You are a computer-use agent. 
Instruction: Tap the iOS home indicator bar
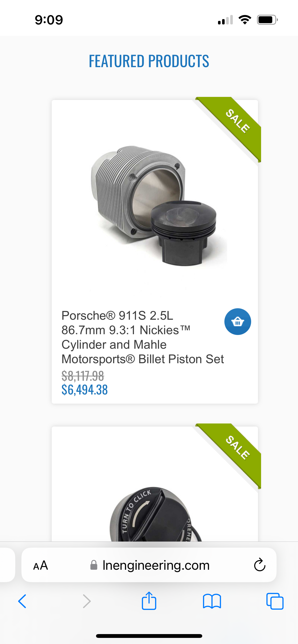(x=149, y=636)
